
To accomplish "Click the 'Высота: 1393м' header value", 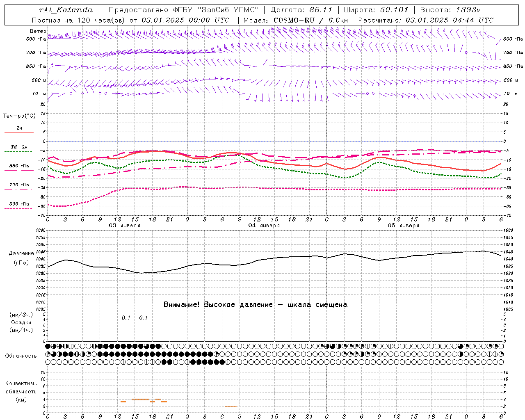I will [x=450, y=10].
